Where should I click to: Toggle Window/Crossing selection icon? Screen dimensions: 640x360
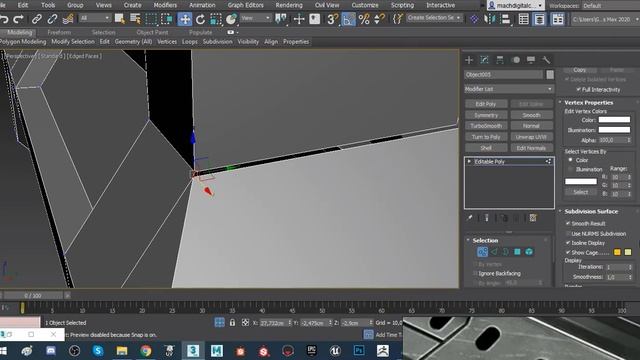tap(167, 19)
